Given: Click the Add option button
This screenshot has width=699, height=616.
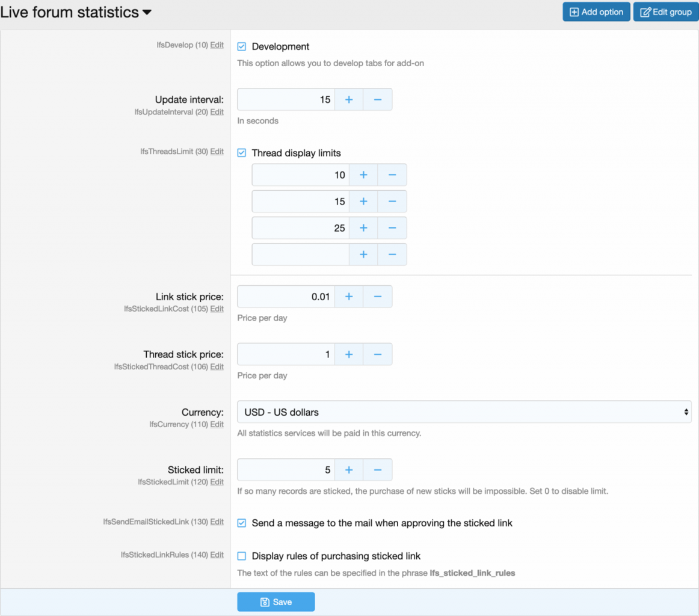Looking at the screenshot, I should point(596,12).
